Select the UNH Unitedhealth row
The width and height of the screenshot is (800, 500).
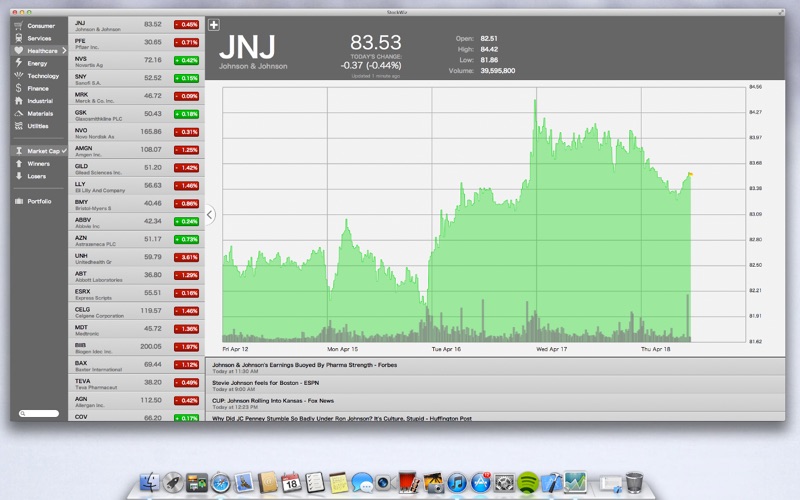pyautogui.click(x=136, y=257)
